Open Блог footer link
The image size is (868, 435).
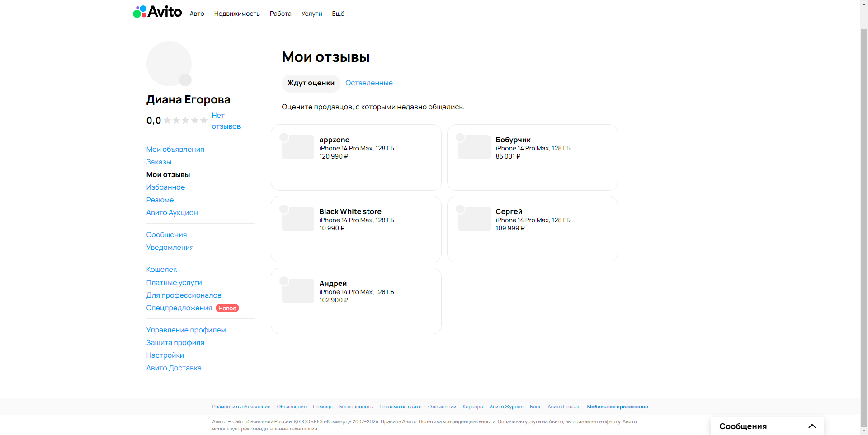[x=535, y=407]
